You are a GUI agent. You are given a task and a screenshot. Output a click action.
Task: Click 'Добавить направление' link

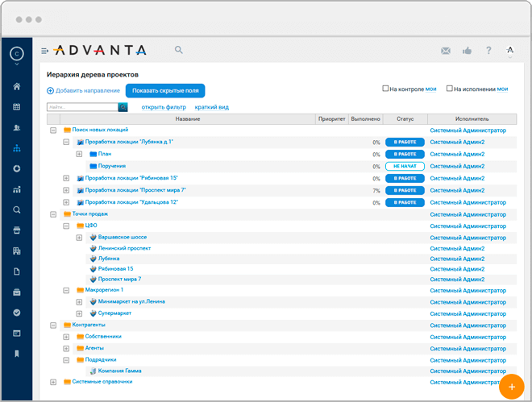(84, 90)
